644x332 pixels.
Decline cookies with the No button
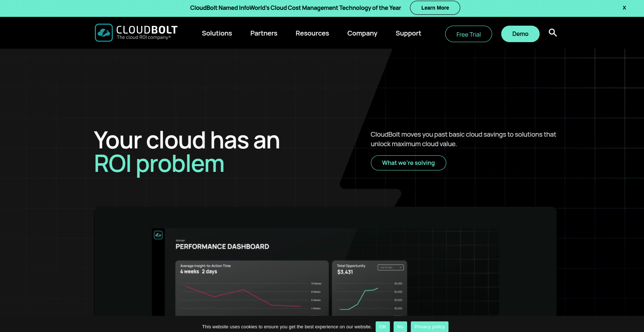(400, 327)
